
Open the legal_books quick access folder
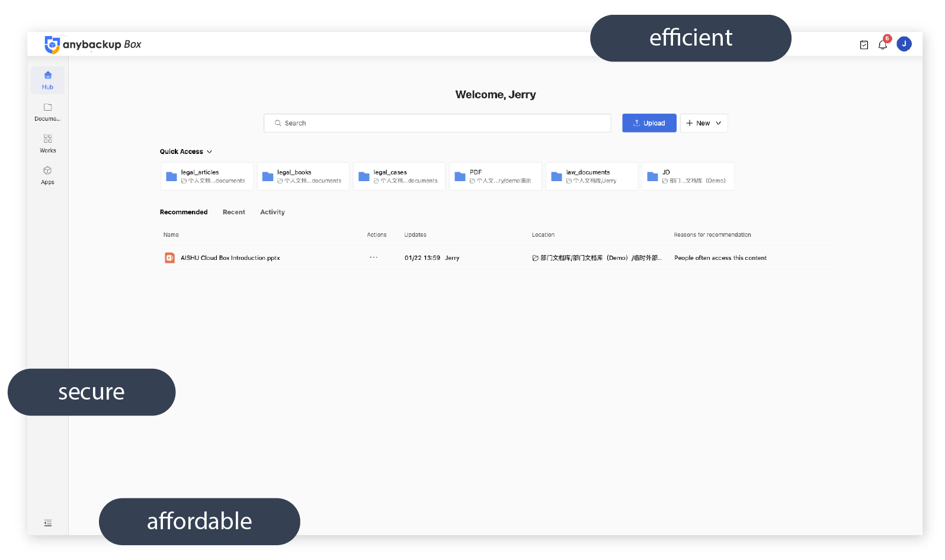[303, 176]
